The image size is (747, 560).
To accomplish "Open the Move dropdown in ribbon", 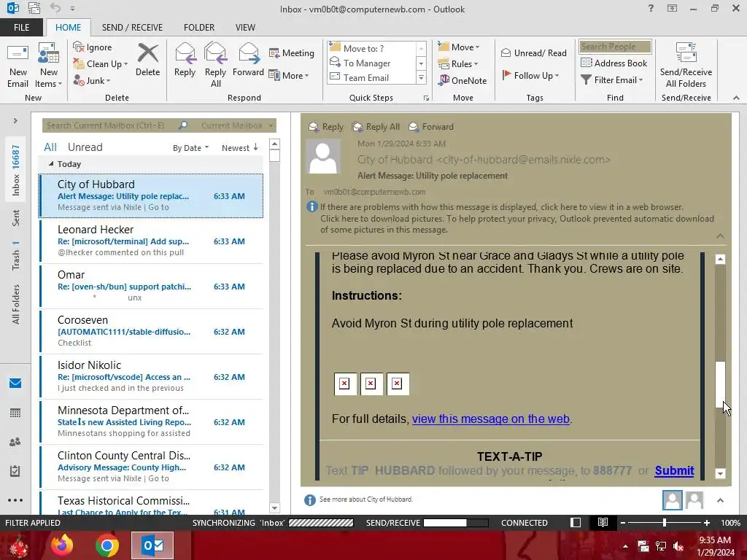I will [x=459, y=47].
